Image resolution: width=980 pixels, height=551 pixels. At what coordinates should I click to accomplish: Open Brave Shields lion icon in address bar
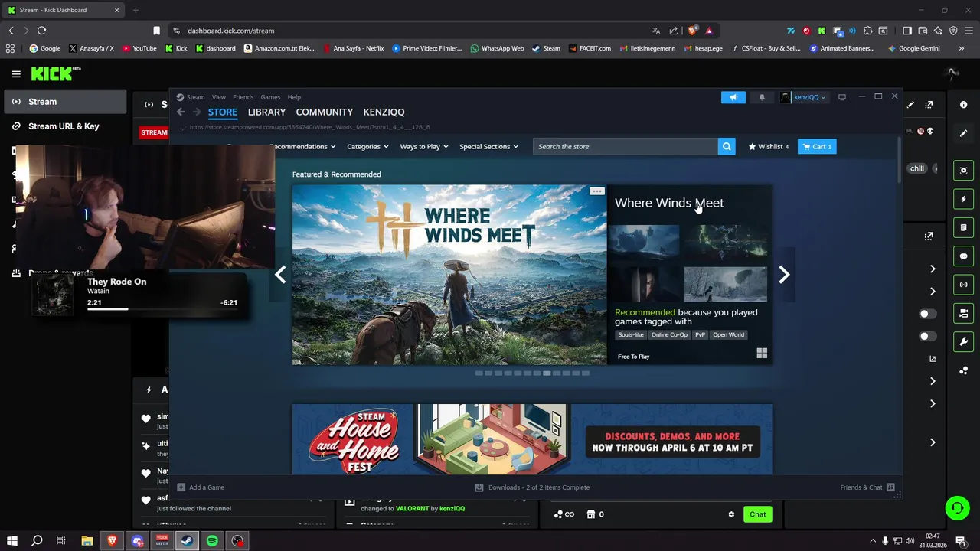(693, 31)
